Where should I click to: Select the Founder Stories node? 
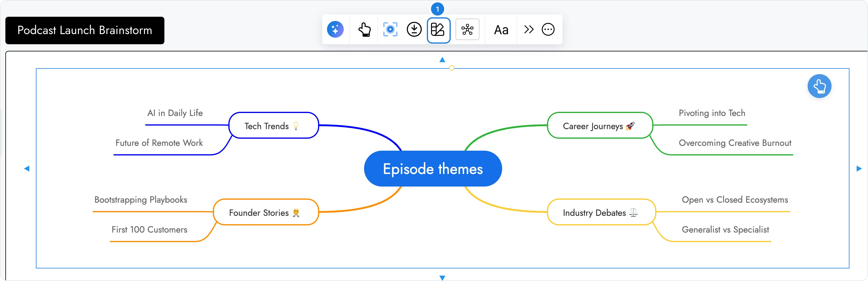click(266, 212)
